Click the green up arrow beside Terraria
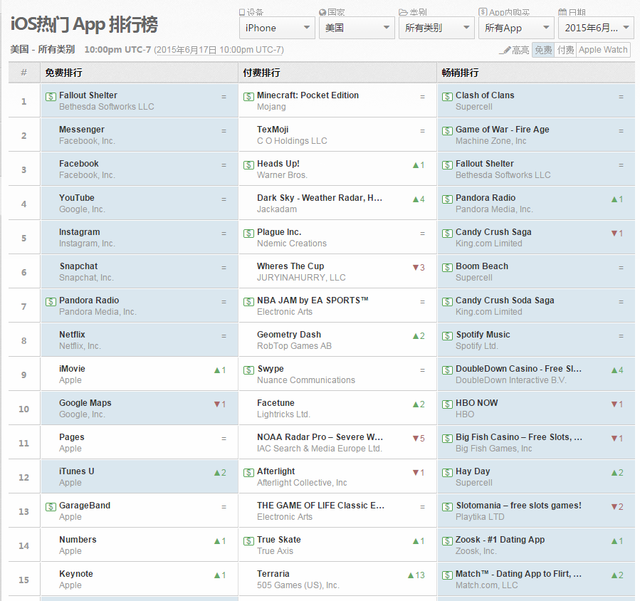This screenshot has width=640, height=601. (411, 575)
